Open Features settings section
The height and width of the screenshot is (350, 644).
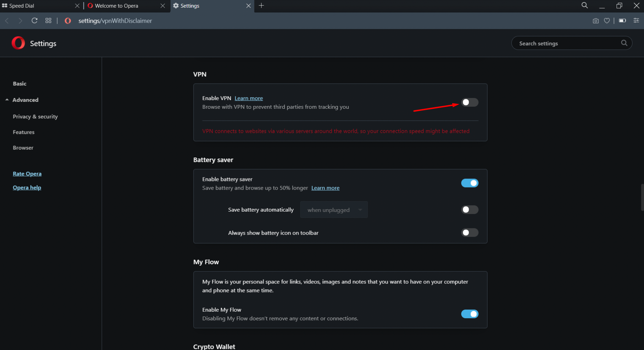click(24, 132)
